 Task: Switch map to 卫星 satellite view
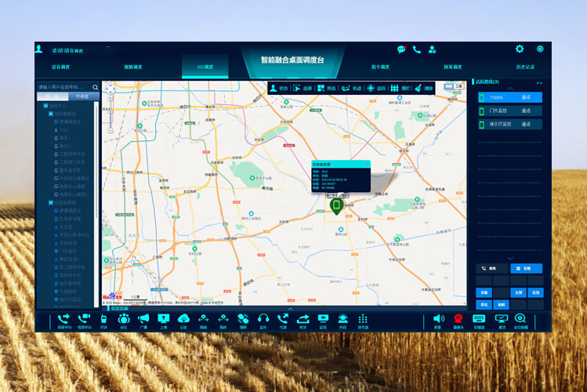coord(458,87)
